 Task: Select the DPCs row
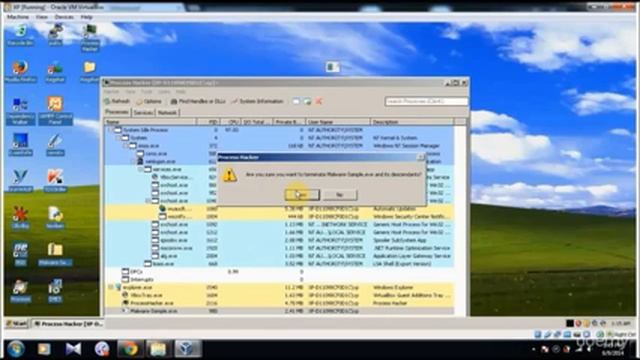click(x=279, y=272)
